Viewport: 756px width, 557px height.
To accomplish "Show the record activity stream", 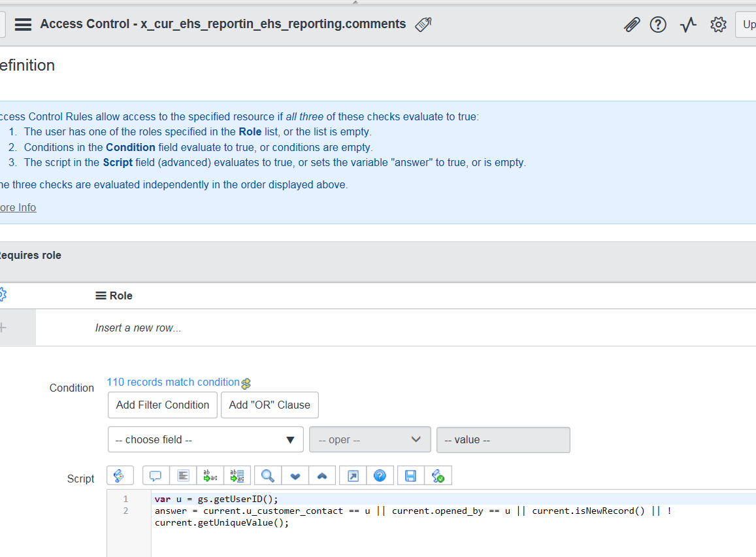I will tap(687, 24).
